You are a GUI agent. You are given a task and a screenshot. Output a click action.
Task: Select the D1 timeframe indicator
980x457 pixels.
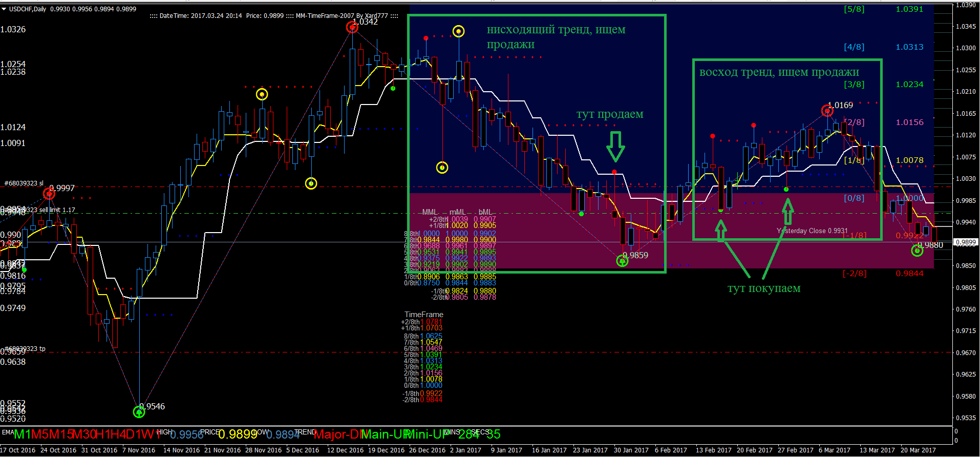pyautogui.click(x=133, y=434)
